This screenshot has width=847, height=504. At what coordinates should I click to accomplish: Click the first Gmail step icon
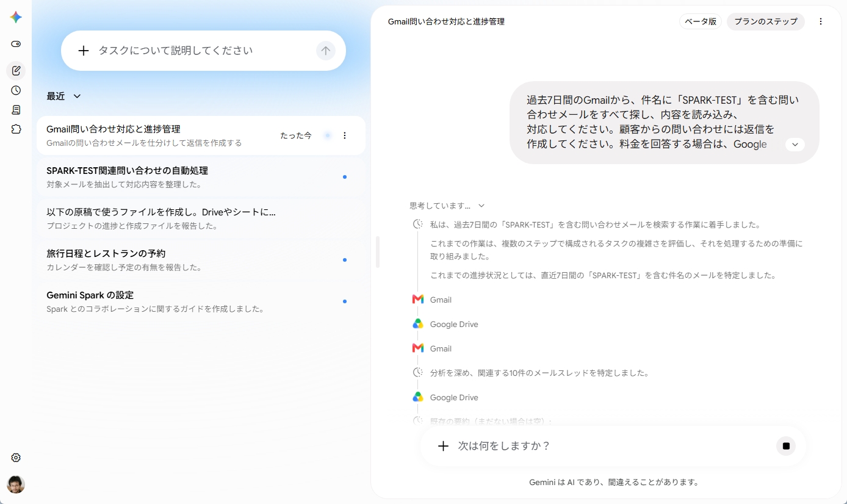(418, 300)
